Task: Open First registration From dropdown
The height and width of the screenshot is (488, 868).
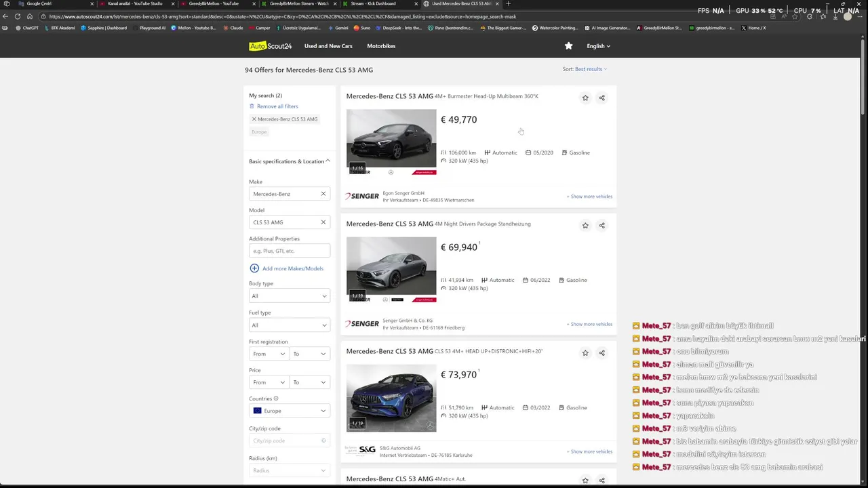Action: coord(269,354)
